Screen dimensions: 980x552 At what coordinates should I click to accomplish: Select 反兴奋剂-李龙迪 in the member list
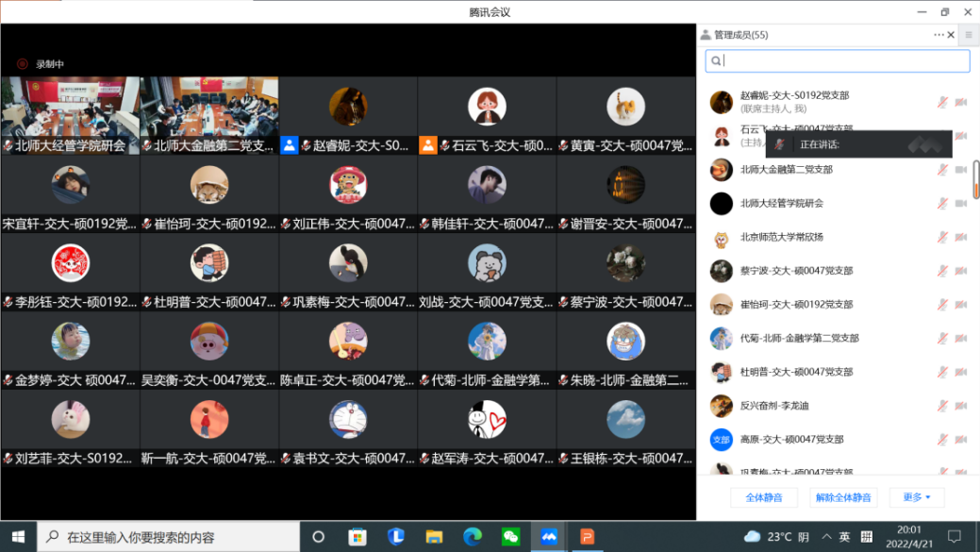click(773, 406)
